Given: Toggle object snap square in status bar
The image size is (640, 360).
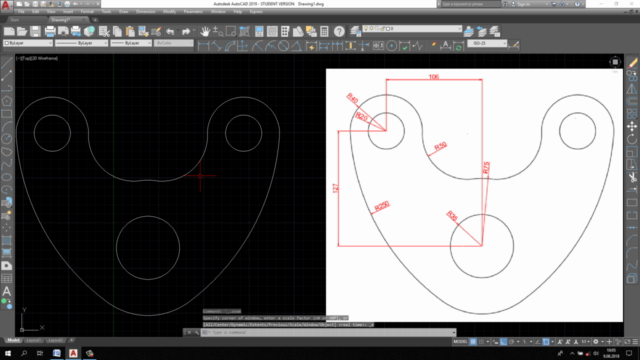Looking at the screenshot, I should point(546,342).
